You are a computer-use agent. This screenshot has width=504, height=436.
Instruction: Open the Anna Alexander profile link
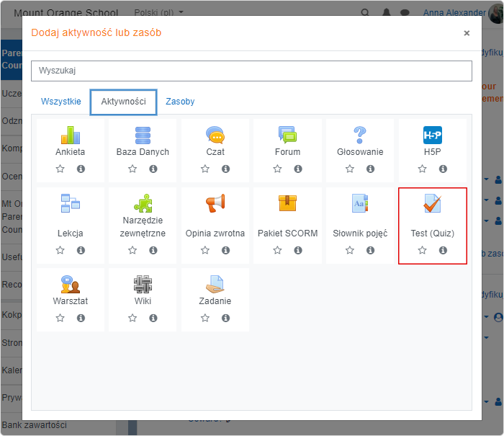[454, 12]
